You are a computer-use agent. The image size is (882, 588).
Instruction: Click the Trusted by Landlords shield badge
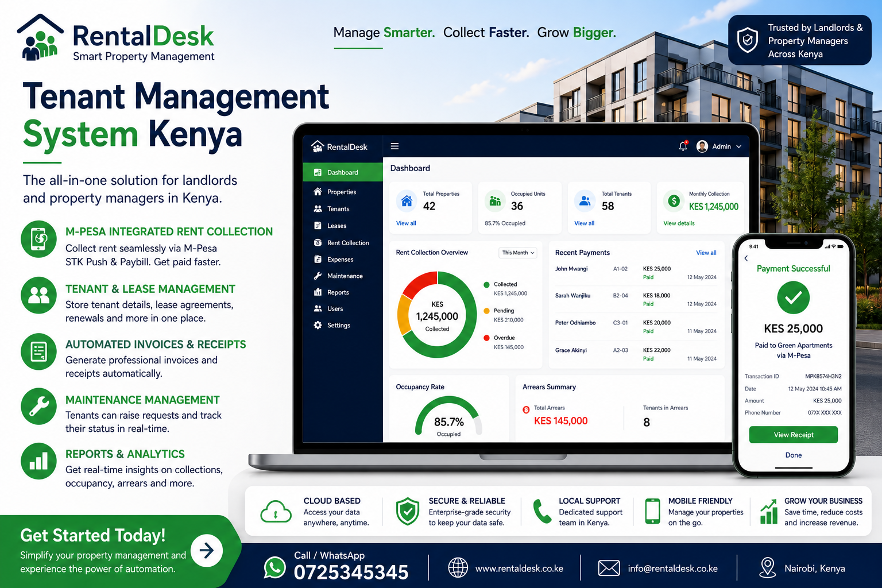point(747,40)
